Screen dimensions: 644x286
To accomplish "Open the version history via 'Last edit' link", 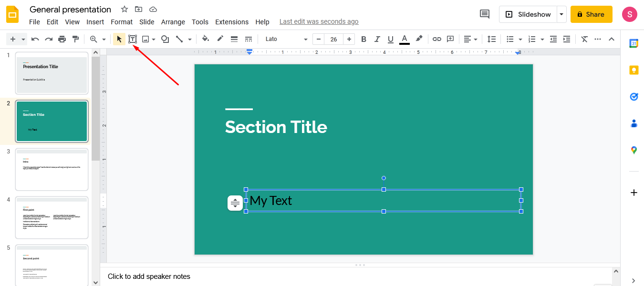I will pyautogui.click(x=319, y=21).
